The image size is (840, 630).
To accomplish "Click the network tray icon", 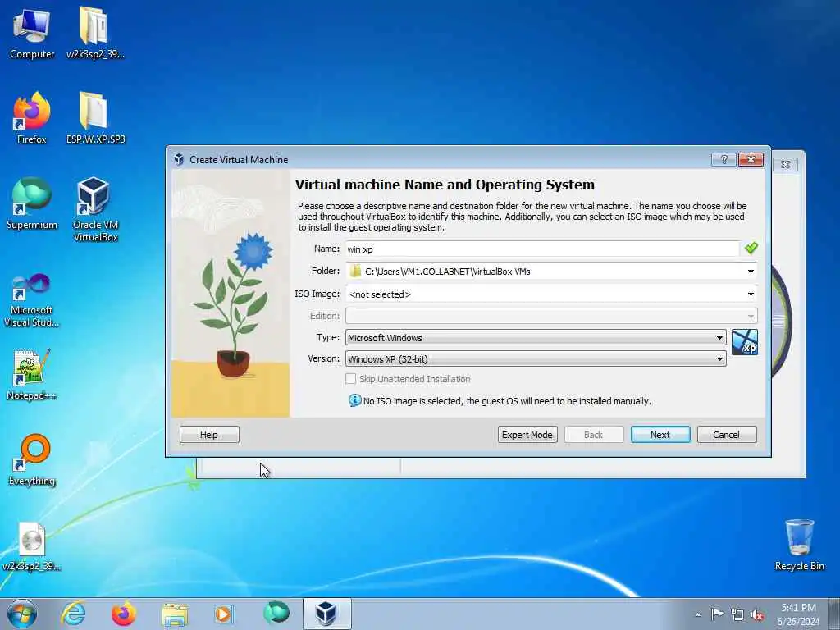I will click(x=737, y=614).
